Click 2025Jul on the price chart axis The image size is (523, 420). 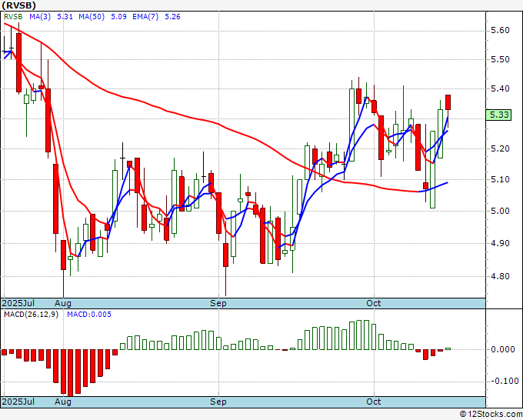tap(18, 303)
